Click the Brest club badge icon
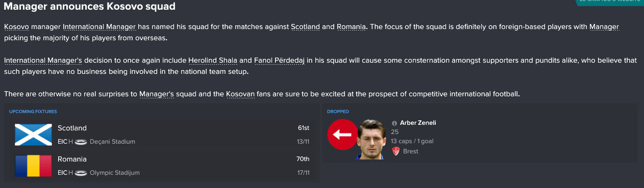This screenshot has height=188, width=644. pos(395,151)
